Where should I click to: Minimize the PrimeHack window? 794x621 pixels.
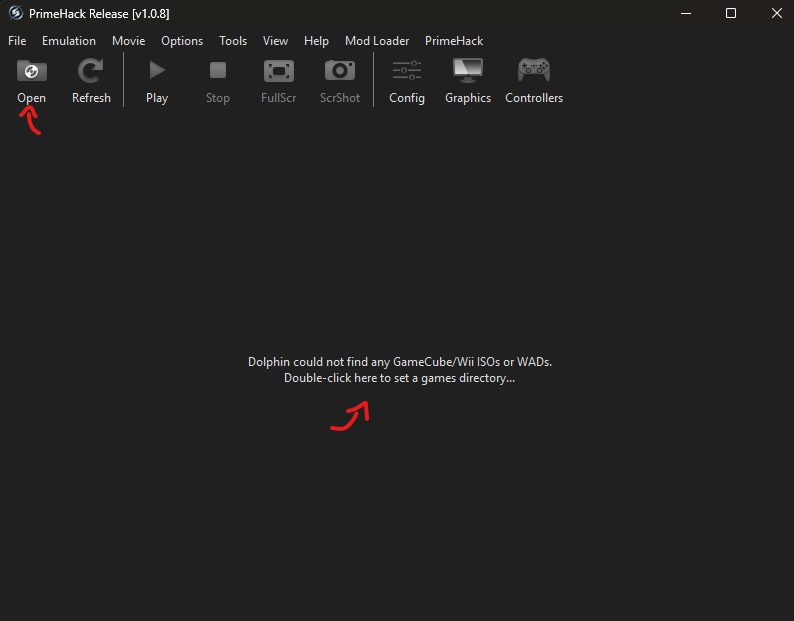pos(686,14)
